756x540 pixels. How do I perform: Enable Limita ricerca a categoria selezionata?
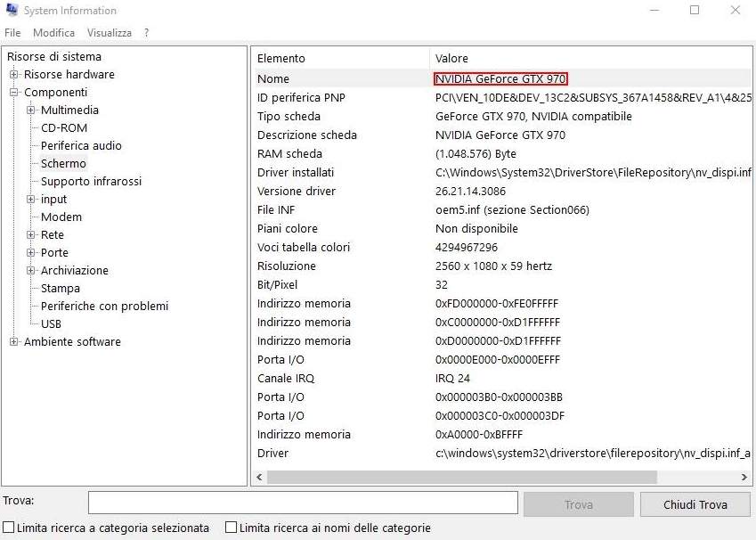pos(9,527)
